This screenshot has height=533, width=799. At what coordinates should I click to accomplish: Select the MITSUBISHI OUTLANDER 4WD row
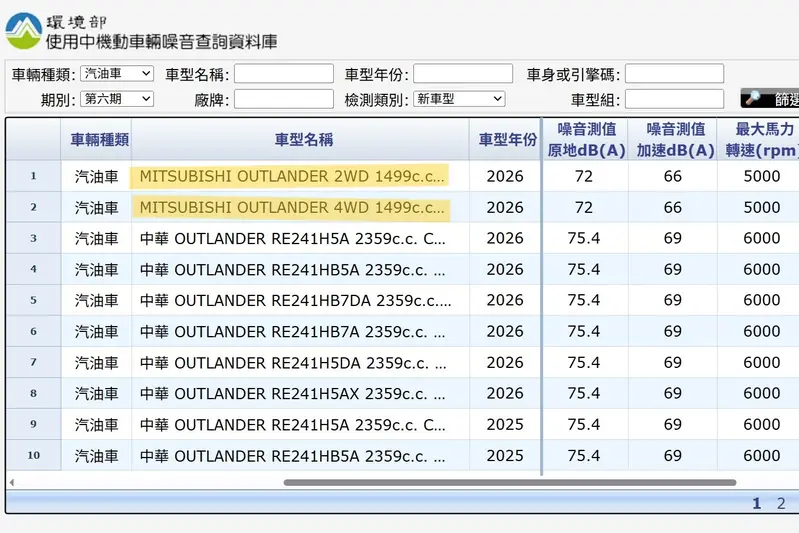click(x=403, y=207)
